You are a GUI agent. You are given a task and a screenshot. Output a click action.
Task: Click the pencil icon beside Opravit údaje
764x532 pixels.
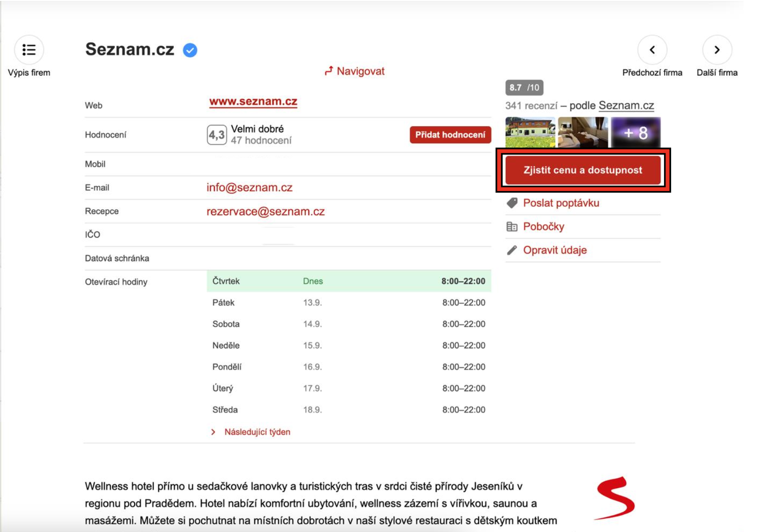coord(512,250)
